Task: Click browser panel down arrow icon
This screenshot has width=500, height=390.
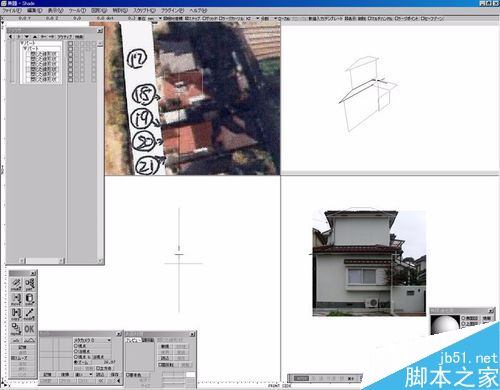Action: coord(27,37)
